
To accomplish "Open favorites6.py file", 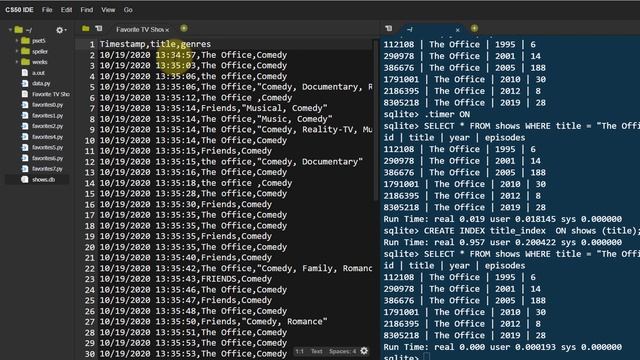I will (x=47, y=158).
